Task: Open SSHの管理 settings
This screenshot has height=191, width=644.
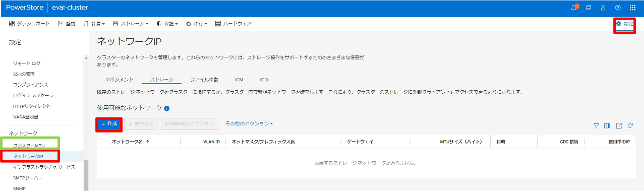Action: (x=24, y=74)
